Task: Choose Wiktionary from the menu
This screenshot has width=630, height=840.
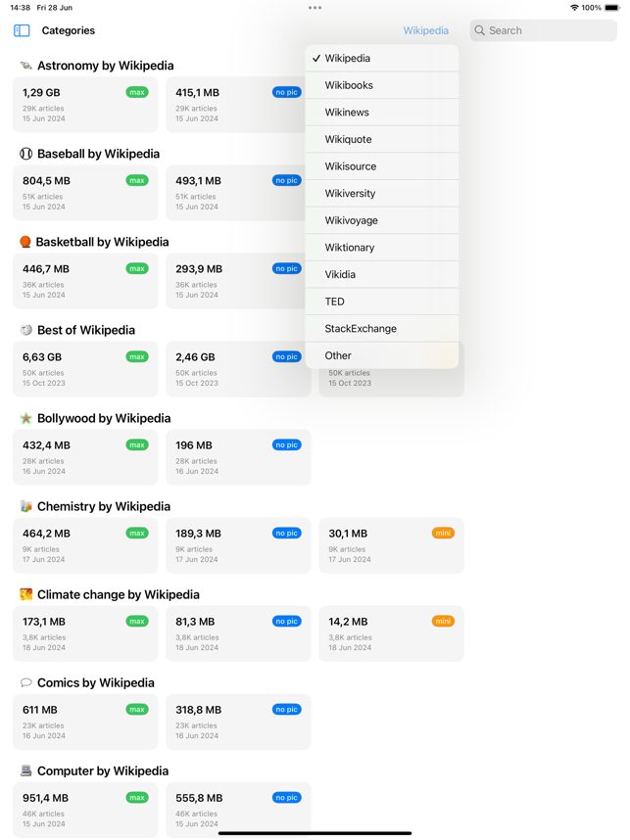Action: (x=381, y=248)
